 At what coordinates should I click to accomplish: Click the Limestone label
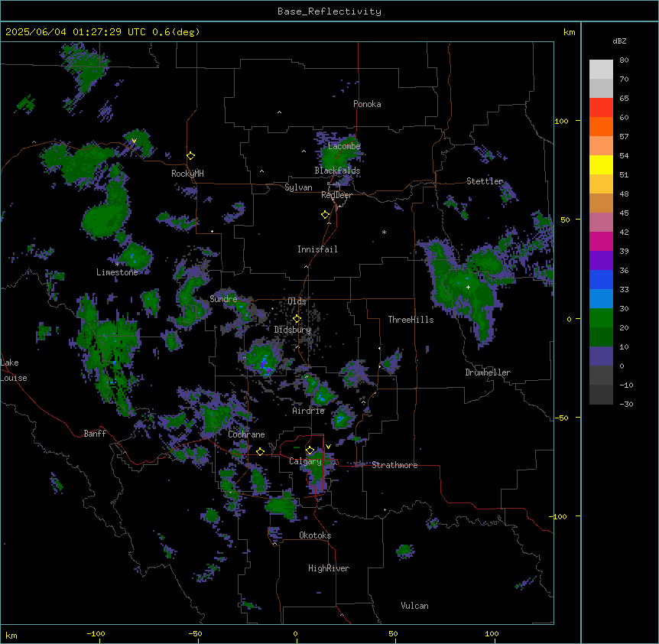117,272
